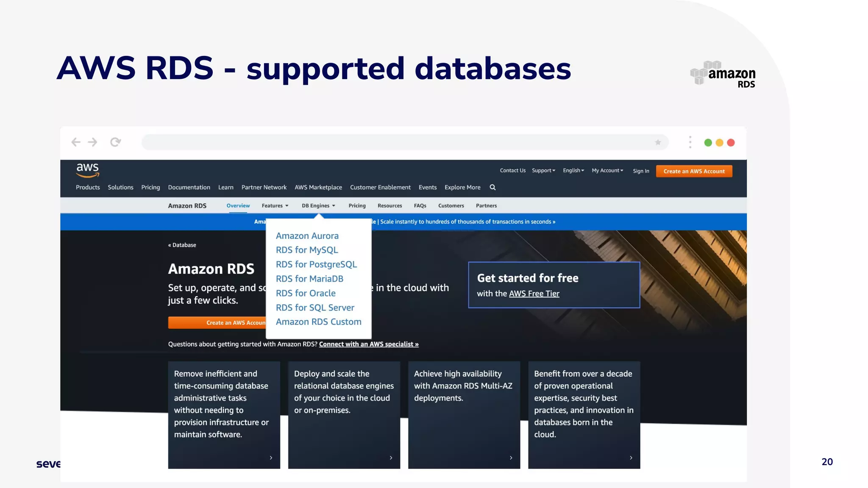
Task: Open Partner Network navigation item
Action: (x=264, y=187)
